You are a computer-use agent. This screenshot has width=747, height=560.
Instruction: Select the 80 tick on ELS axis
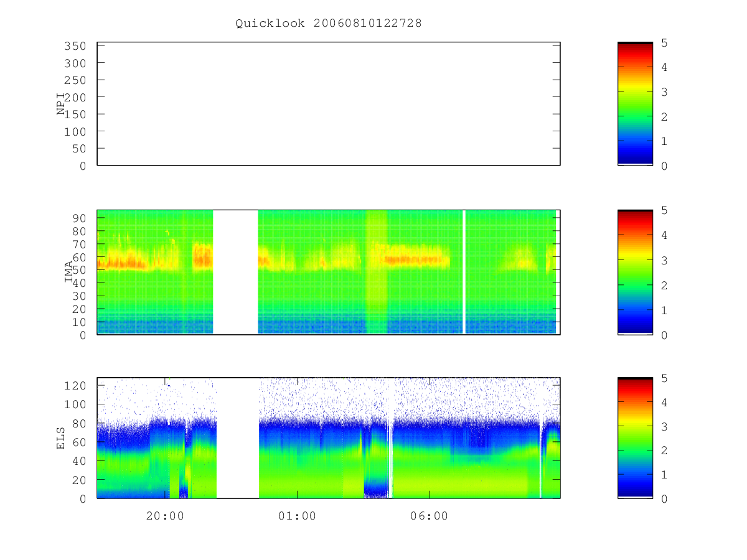tap(78, 423)
